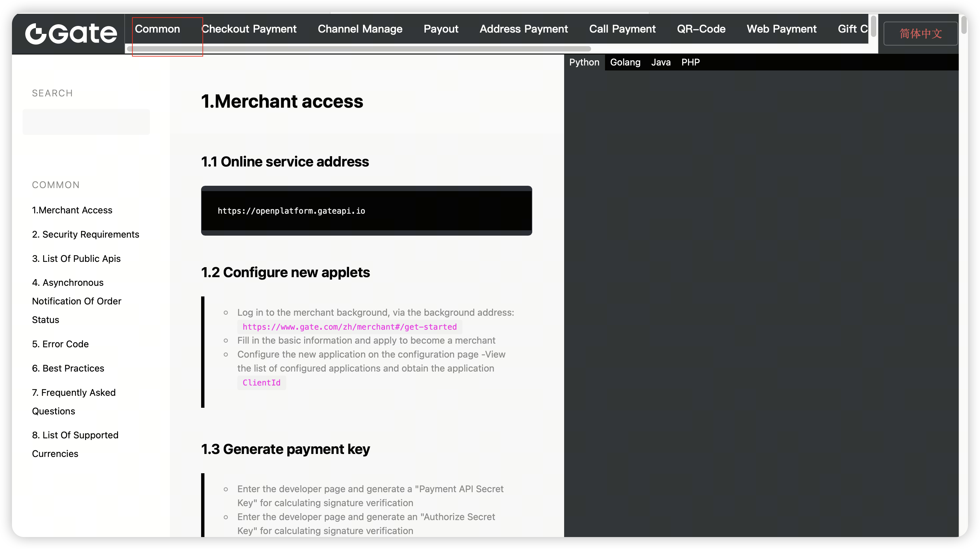Go to 5. Error Code section
This screenshot has width=980, height=549.
click(x=60, y=344)
